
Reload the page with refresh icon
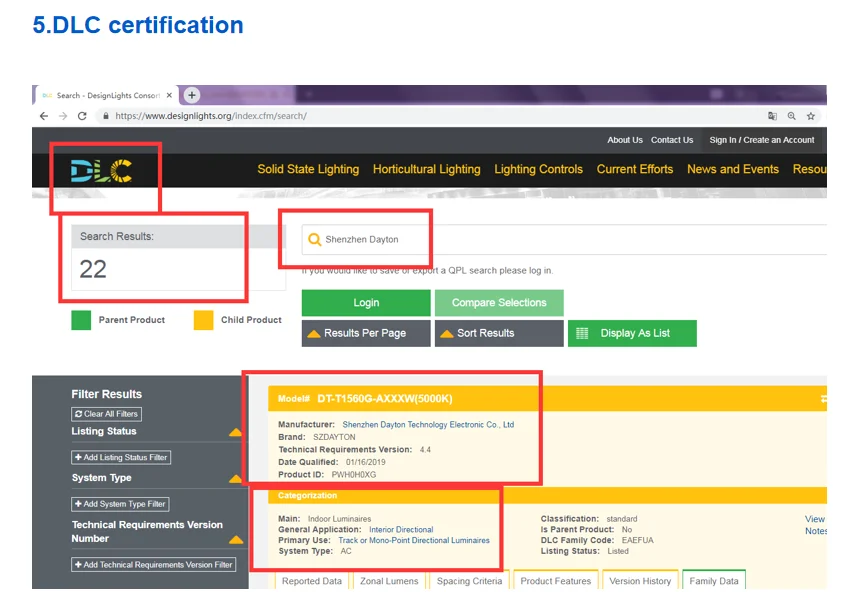pyautogui.click(x=83, y=116)
